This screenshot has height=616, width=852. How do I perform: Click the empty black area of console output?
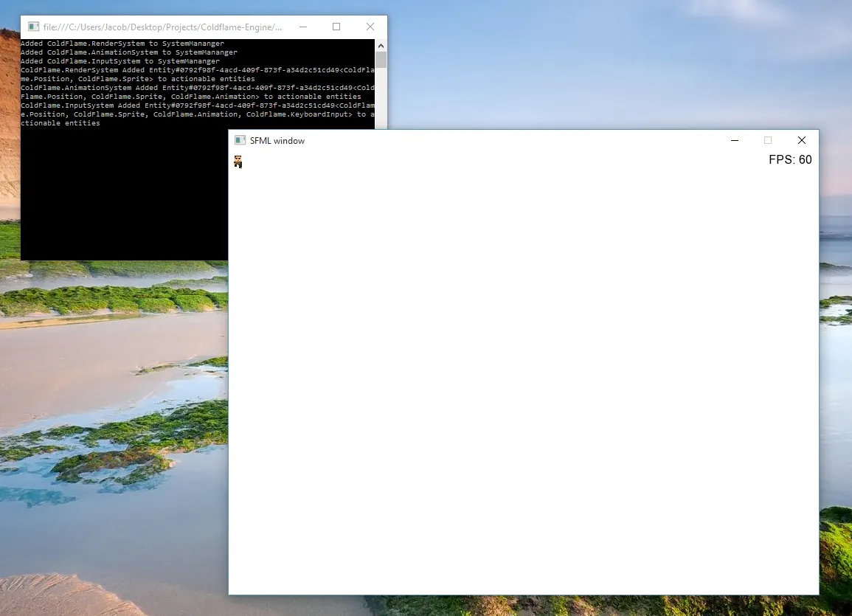pyautogui.click(x=118, y=199)
